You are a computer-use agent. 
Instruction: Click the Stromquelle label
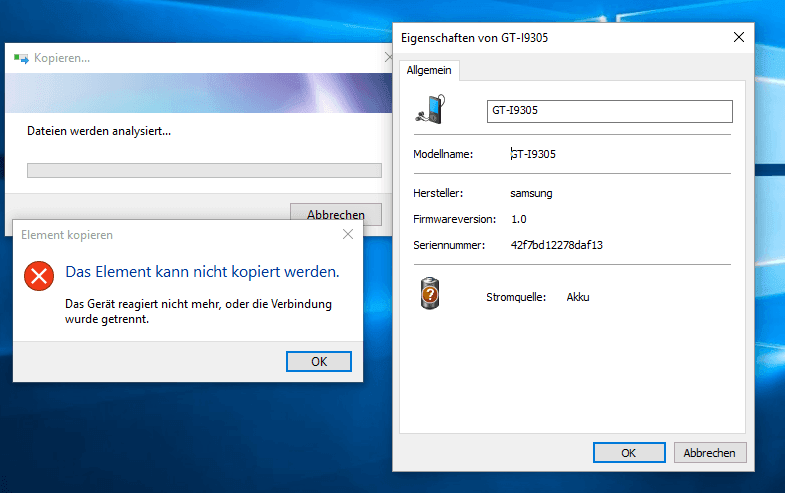(516, 297)
